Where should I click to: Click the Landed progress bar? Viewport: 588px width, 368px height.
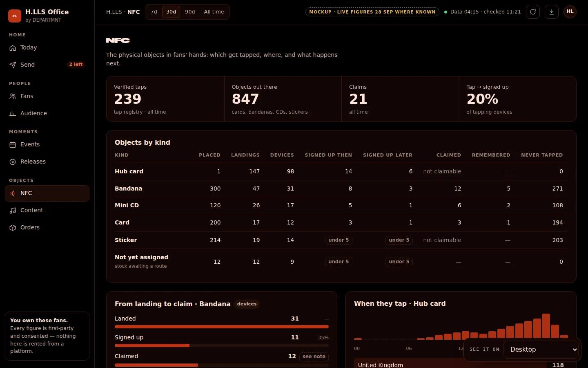tap(222, 327)
